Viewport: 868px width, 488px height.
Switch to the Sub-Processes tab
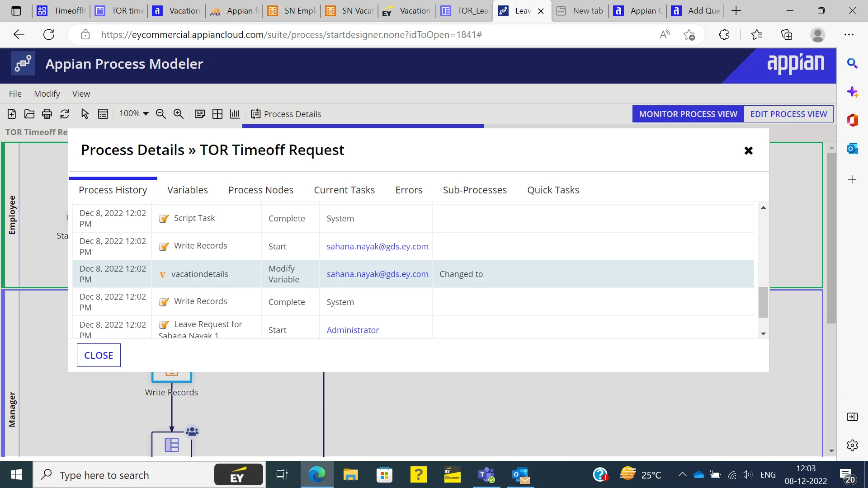pos(475,190)
